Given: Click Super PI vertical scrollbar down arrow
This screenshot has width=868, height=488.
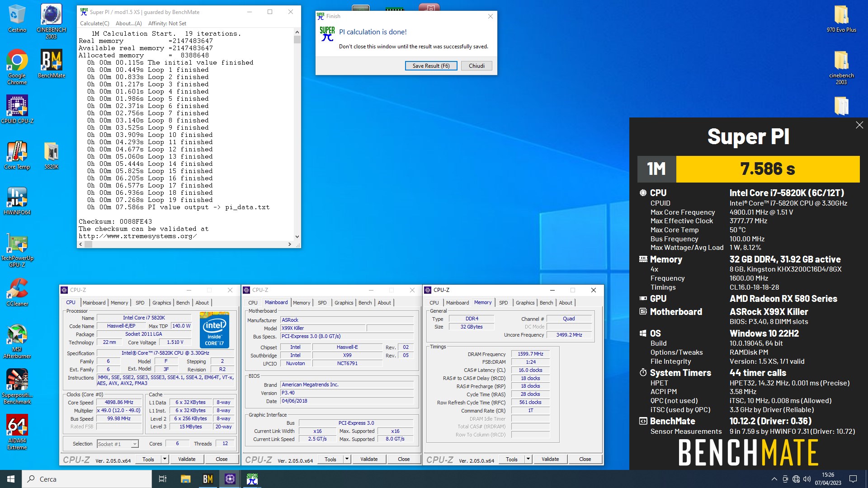Looking at the screenshot, I should pyautogui.click(x=297, y=237).
